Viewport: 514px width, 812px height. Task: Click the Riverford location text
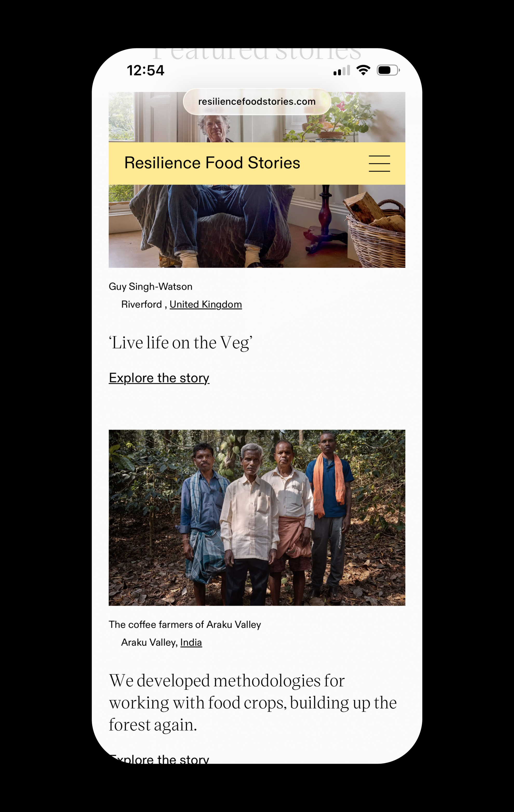pyautogui.click(x=142, y=304)
